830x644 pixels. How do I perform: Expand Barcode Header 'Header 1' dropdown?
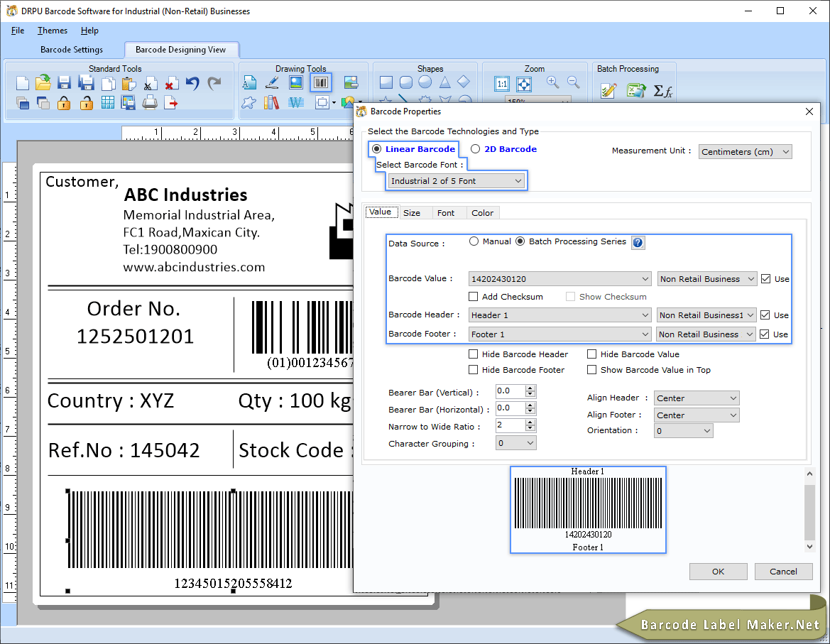(x=559, y=315)
